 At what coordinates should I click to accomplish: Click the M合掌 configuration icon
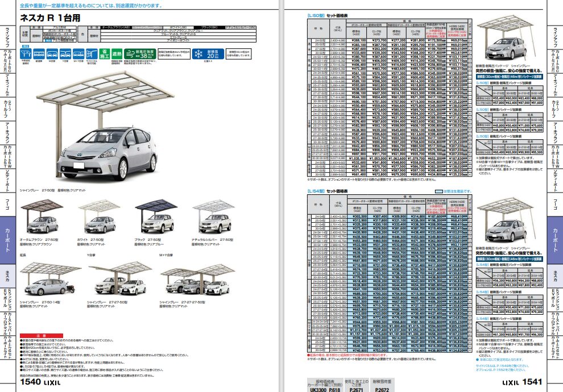point(52,54)
